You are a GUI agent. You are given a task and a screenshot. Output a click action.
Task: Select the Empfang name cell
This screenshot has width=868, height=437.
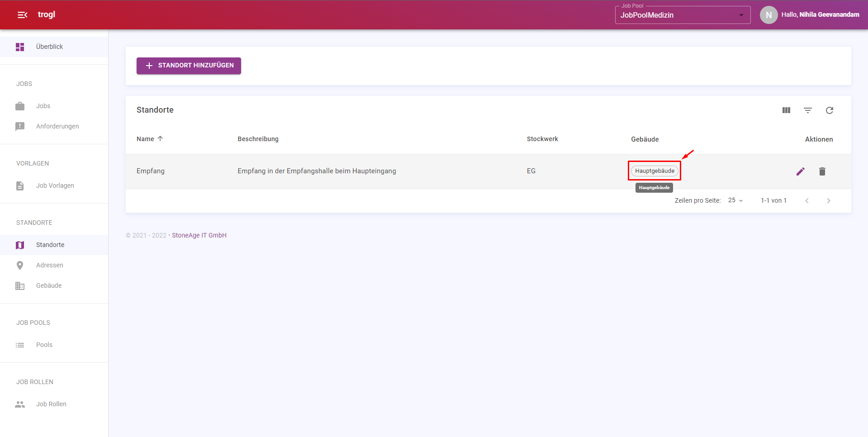151,171
